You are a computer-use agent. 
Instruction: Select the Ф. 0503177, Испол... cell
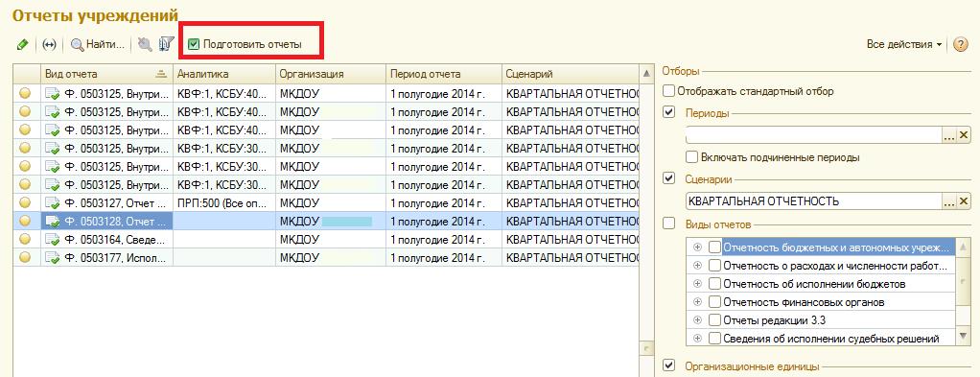point(106,257)
